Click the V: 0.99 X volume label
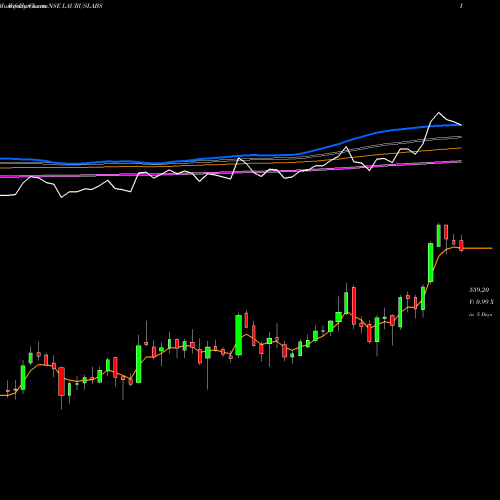The height and width of the screenshot is (500, 500). [x=481, y=302]
